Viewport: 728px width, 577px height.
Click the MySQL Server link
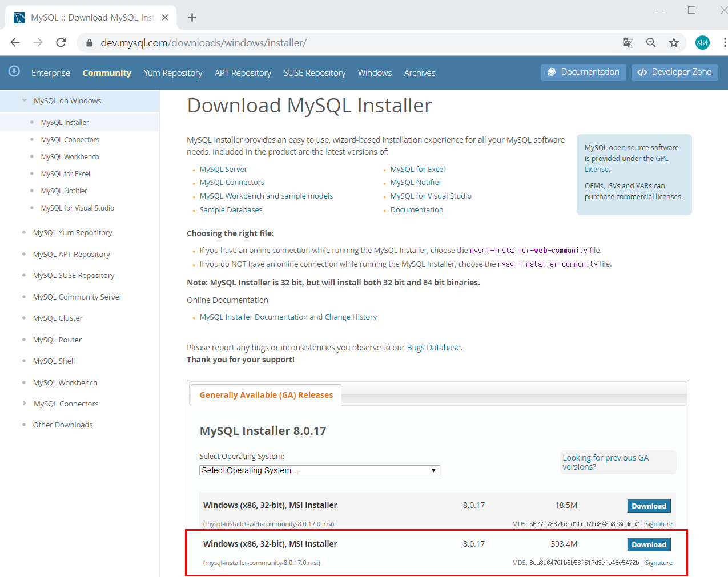pos(223,170)
